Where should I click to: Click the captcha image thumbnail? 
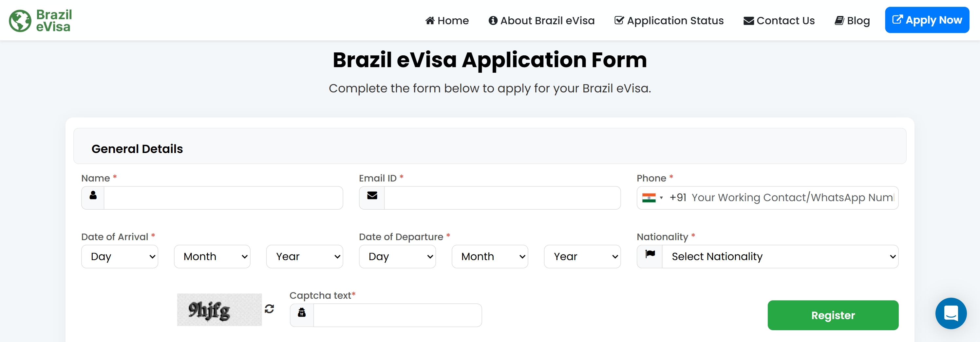pos(219,310)
